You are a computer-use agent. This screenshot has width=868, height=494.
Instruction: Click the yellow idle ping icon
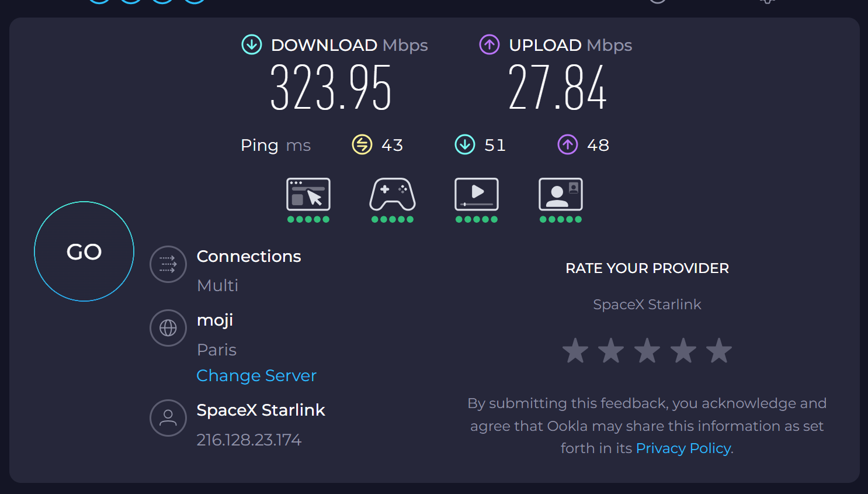(x=362, y=144)
